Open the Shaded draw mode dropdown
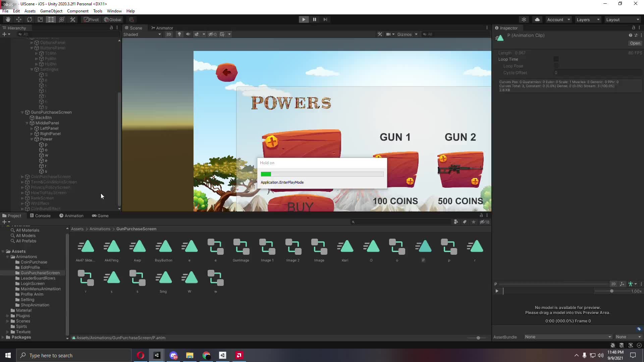 point(142,34)
